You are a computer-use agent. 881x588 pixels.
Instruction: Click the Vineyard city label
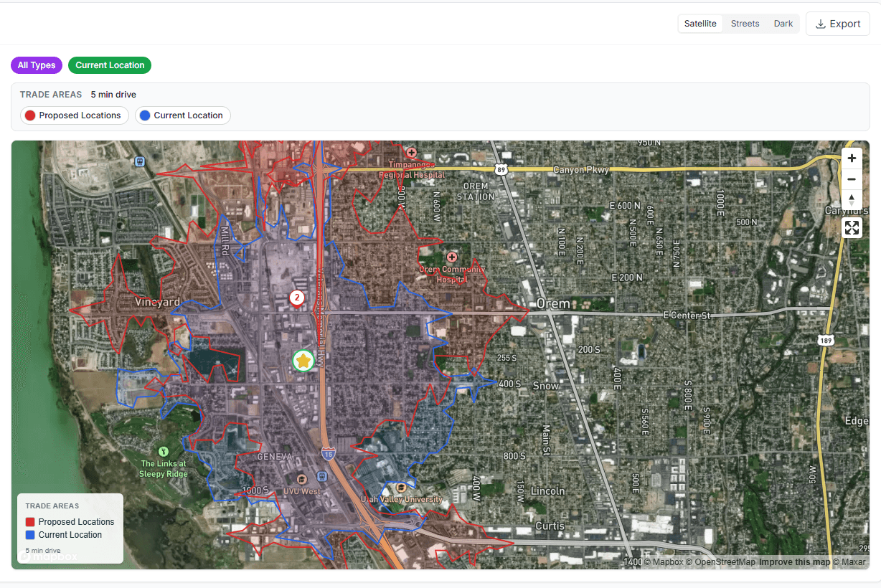[x=158, y=303]
